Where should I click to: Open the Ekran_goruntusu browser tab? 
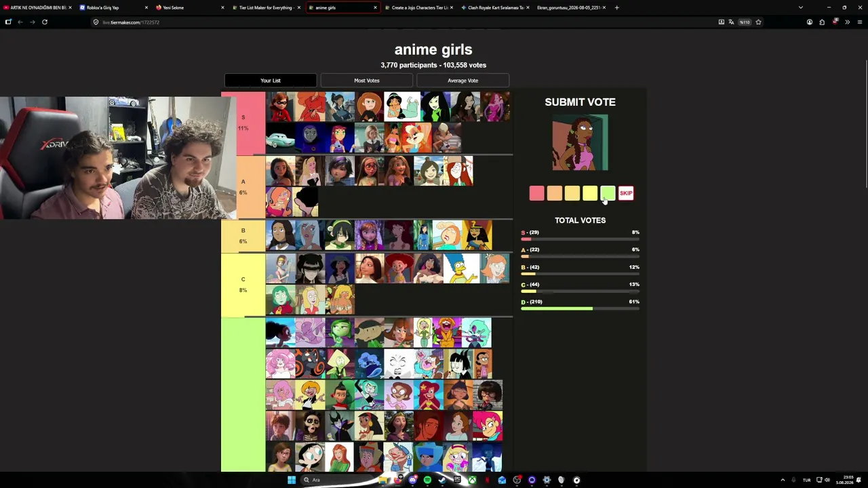pyautogui.click(x=570, y=7)
